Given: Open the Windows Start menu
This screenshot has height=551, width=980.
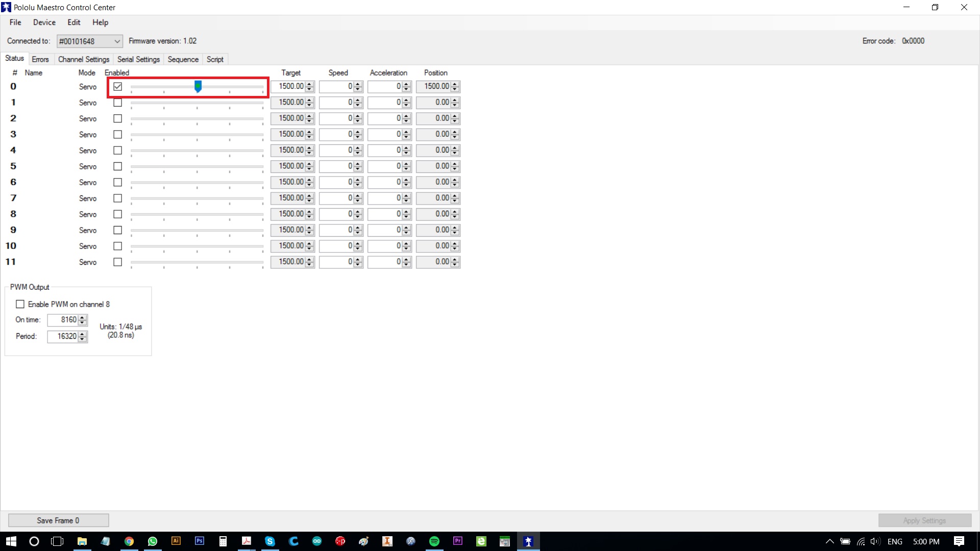Looking at the screenshot, I should pyautogui.click(x=11, y=541).
